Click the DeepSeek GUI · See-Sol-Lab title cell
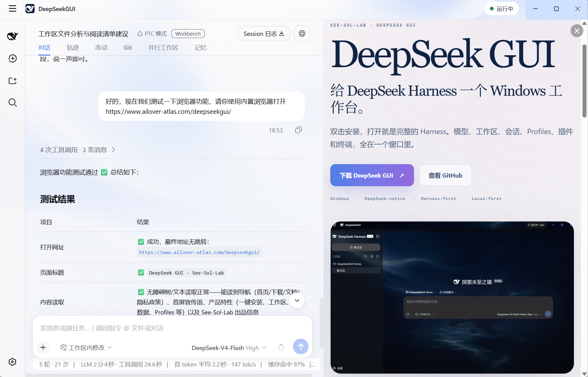Image resolution: width=588 pixels, height=377 pixels. [186, 273]
